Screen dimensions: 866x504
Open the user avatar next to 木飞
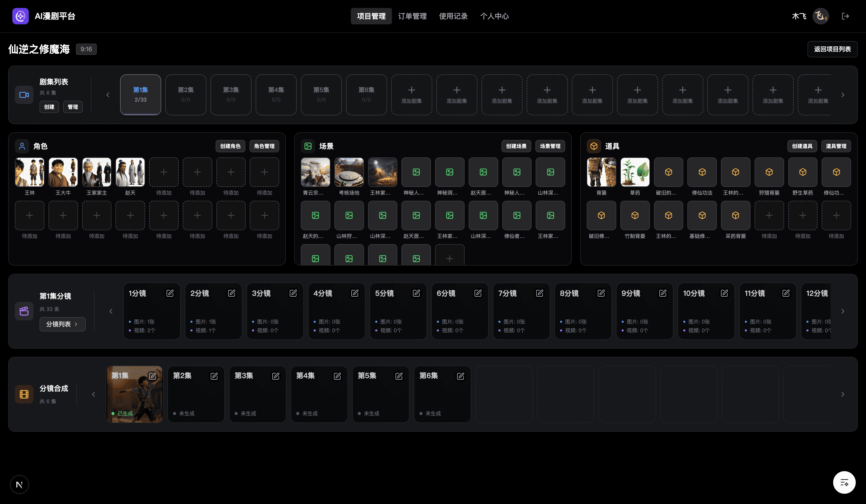[821, 16]
